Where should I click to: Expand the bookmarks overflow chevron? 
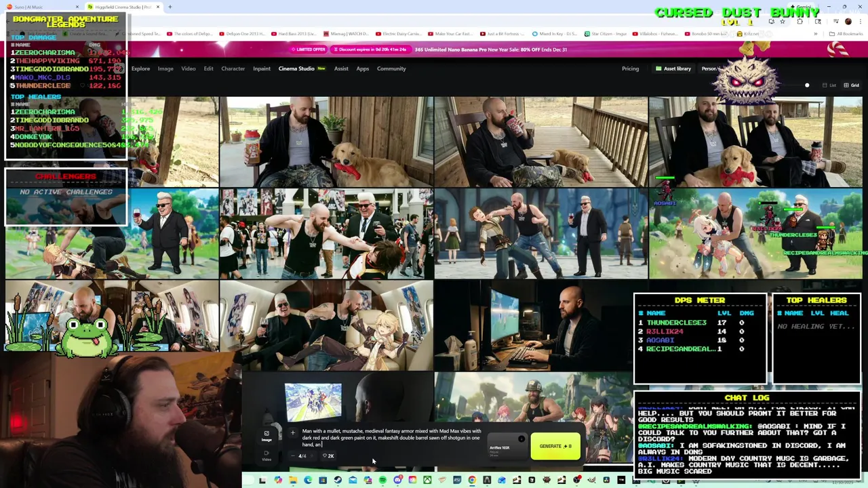tap(815, 34)
